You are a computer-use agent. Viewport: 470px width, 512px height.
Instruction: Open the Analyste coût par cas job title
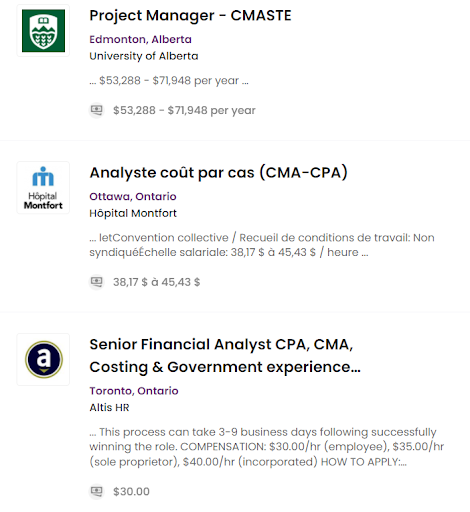218,173
